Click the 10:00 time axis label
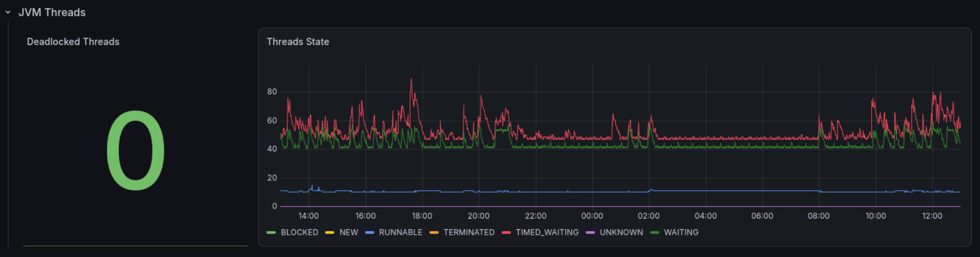 [876, 216]
